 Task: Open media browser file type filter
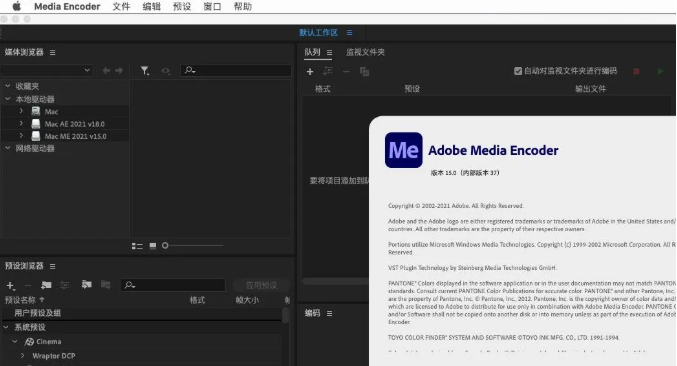[145, 70]
